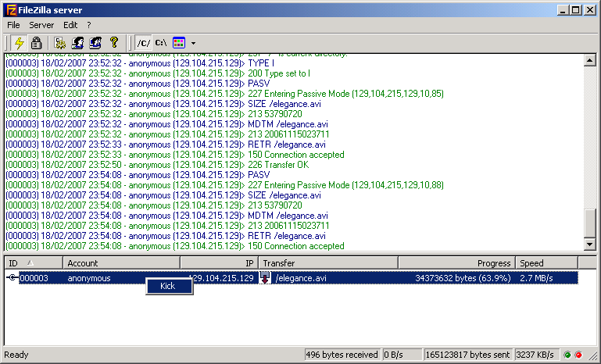Click the colored grid sort icon
This screenshot has width=601, height=364.
click(x=179, y=43)
